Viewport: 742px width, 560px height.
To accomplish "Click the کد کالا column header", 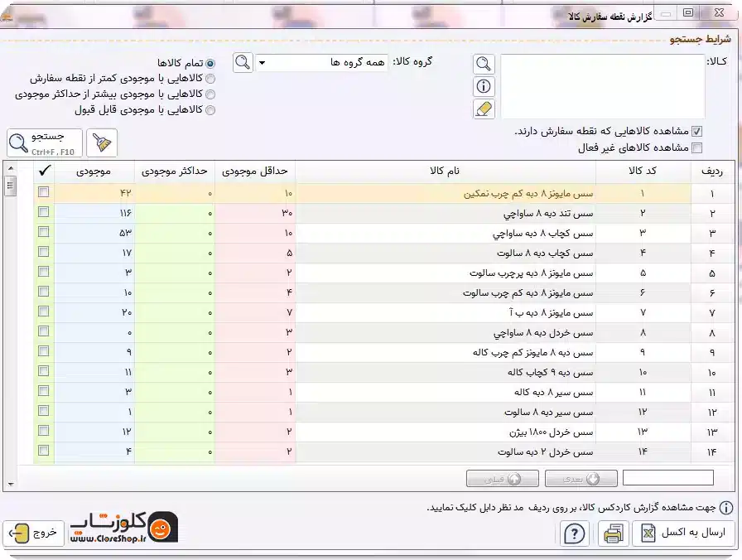I will click(643, 171).
